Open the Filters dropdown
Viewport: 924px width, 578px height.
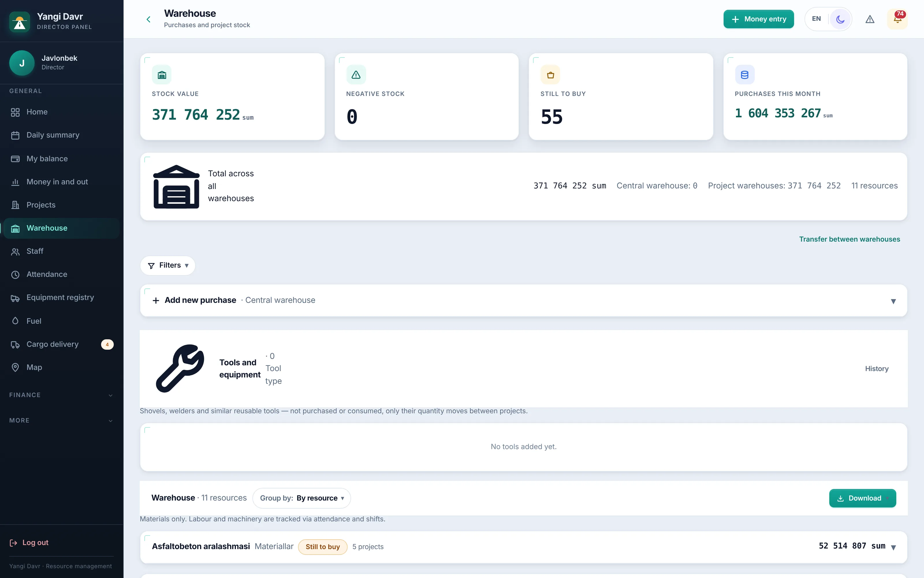(x=167, y=265)
